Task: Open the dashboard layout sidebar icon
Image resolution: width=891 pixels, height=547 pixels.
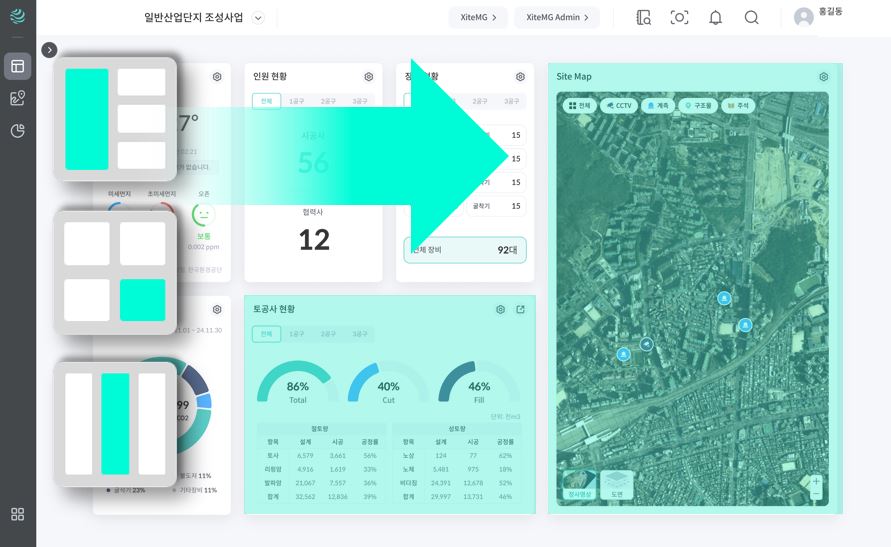Action: click(18, 66)
